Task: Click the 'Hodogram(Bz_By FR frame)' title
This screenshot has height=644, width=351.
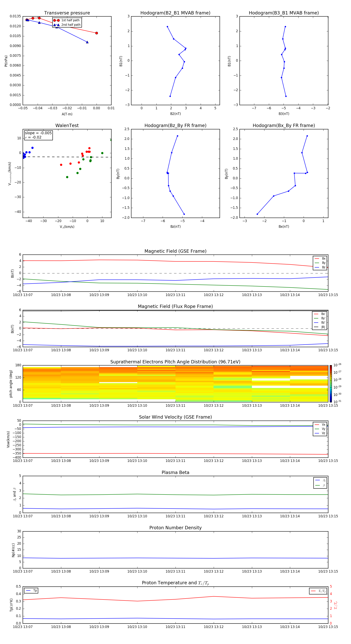Action: pos(175,125)
